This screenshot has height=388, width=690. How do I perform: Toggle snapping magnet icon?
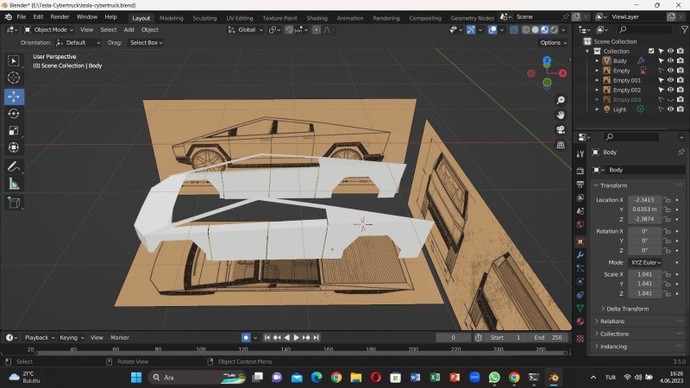tap(289, 30)
